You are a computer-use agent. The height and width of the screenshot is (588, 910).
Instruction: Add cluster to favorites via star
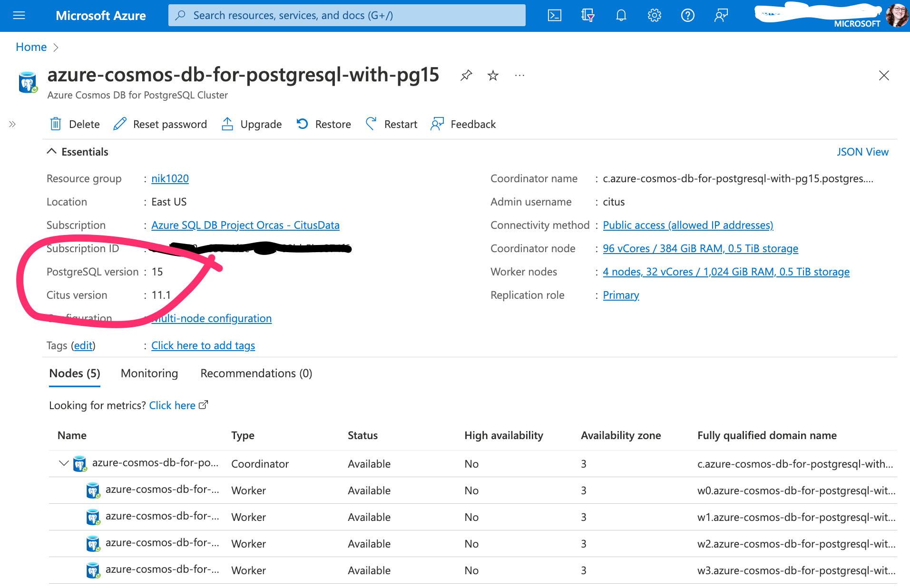493,75
